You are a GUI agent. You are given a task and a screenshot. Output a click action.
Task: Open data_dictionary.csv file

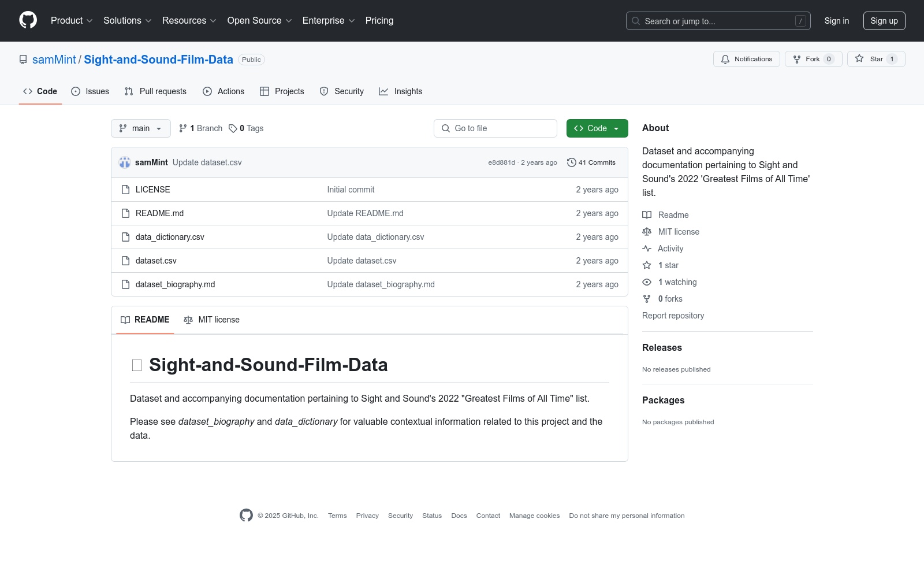click(170, 237)
